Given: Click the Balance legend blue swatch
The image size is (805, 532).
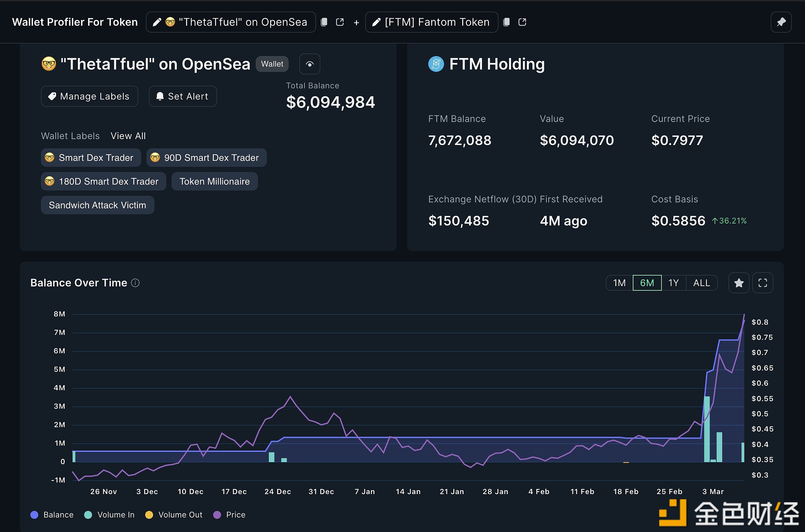Looking at the screenshot, I should pos(34,515).
